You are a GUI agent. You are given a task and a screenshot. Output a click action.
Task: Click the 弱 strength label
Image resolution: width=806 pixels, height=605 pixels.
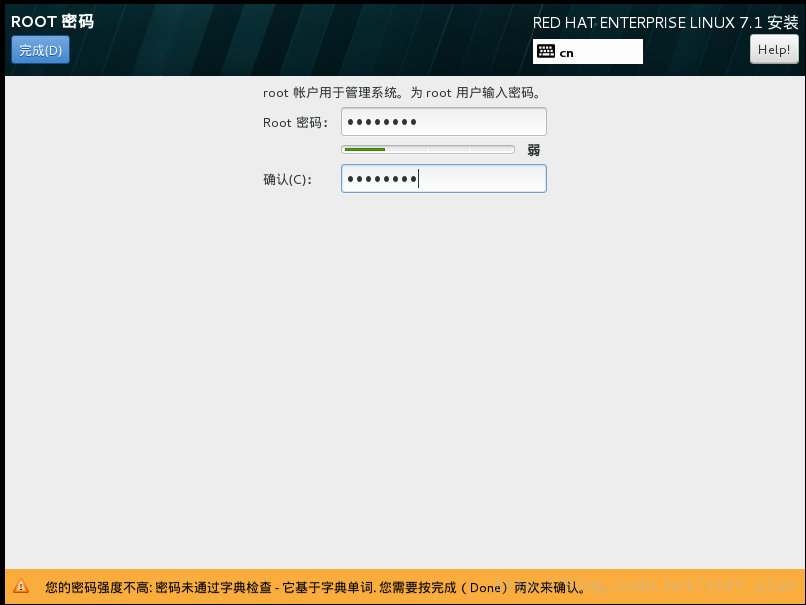coord(534,150)
